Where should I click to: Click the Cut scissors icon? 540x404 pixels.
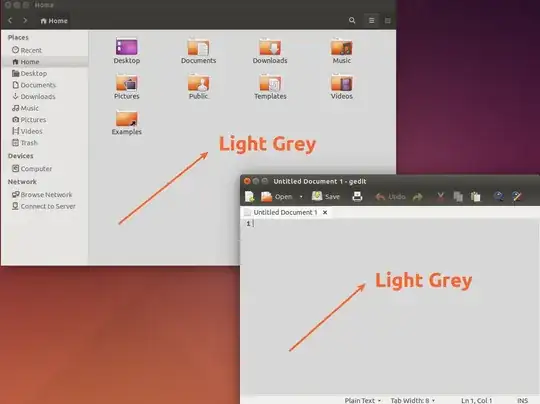[x=440, y=197]
